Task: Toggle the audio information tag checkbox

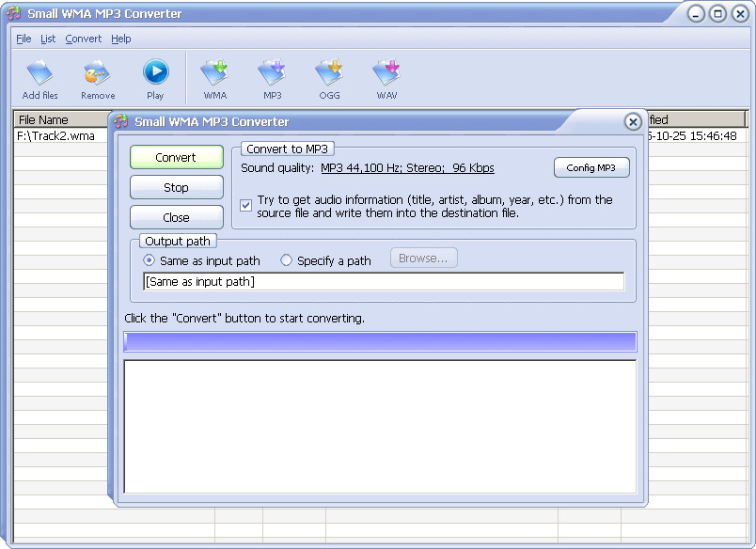Action: 246,205
